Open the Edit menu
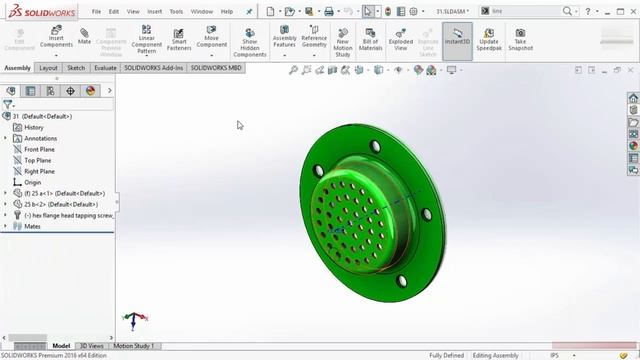The image size is (640, 360). [114, 11]
